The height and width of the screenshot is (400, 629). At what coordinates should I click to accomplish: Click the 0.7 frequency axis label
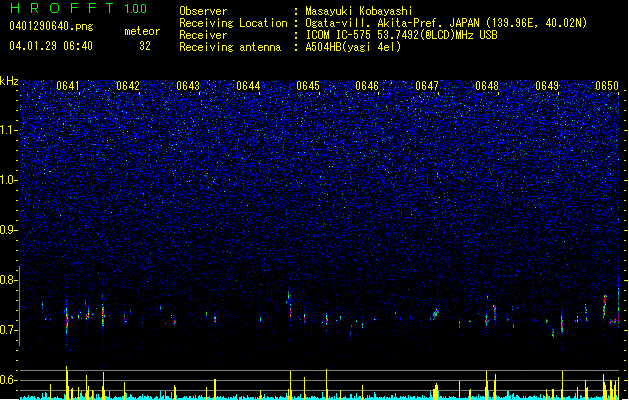9,330
